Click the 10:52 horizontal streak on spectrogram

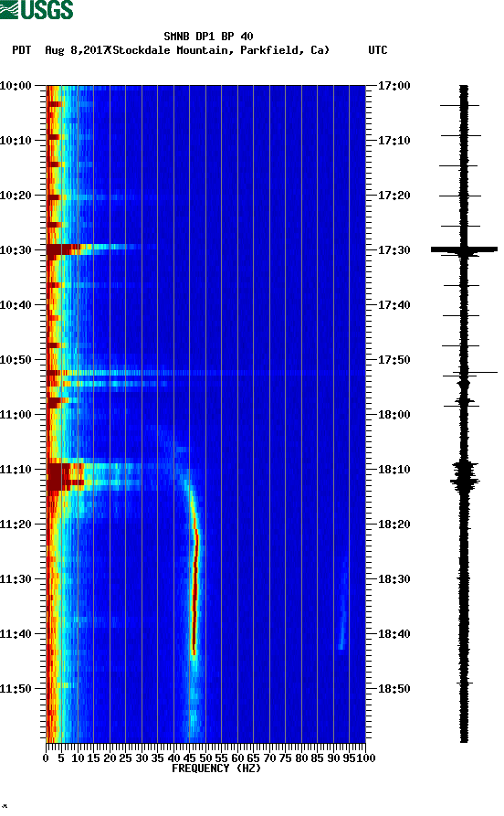pyautogui.click(x=205, y=373)
